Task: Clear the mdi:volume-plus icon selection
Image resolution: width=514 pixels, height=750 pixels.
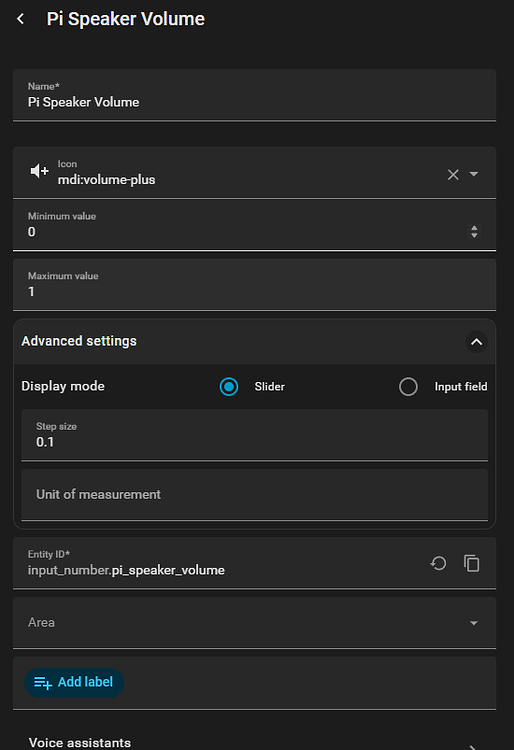Action: tap(453, 175)
